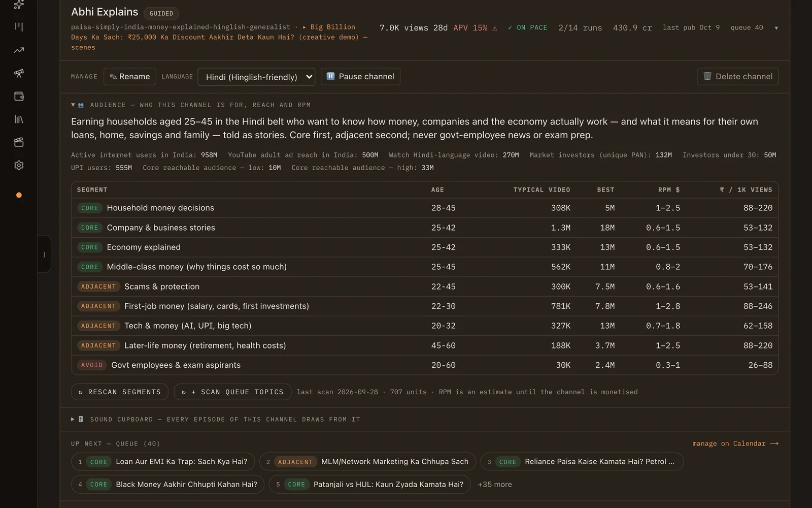Screen dimensions: 812x508
Task: Collapse the Abhi Explains channel header arrow
Action: pos(776,28)
